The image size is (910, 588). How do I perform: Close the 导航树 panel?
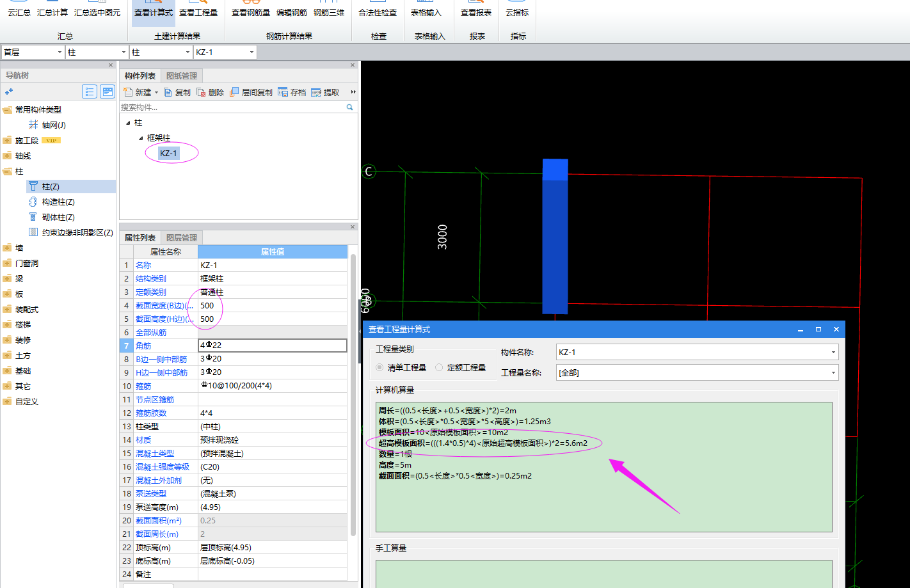point(111,65)
